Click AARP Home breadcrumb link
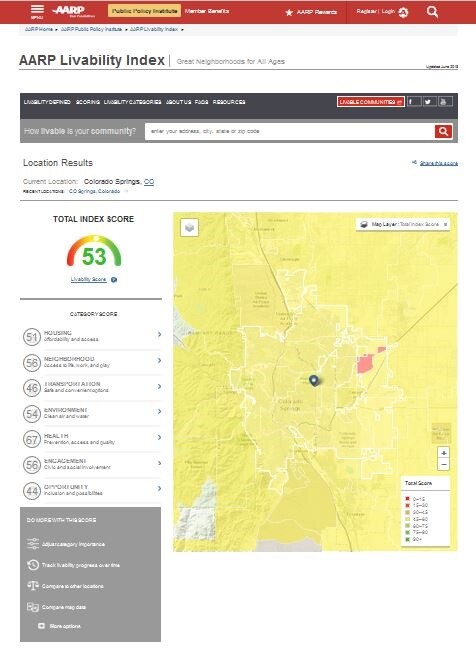 tap(39, 29)
